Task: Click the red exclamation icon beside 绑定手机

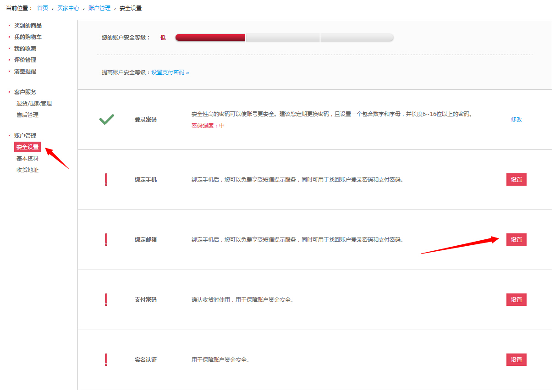Action: click(x=106, y=180)
